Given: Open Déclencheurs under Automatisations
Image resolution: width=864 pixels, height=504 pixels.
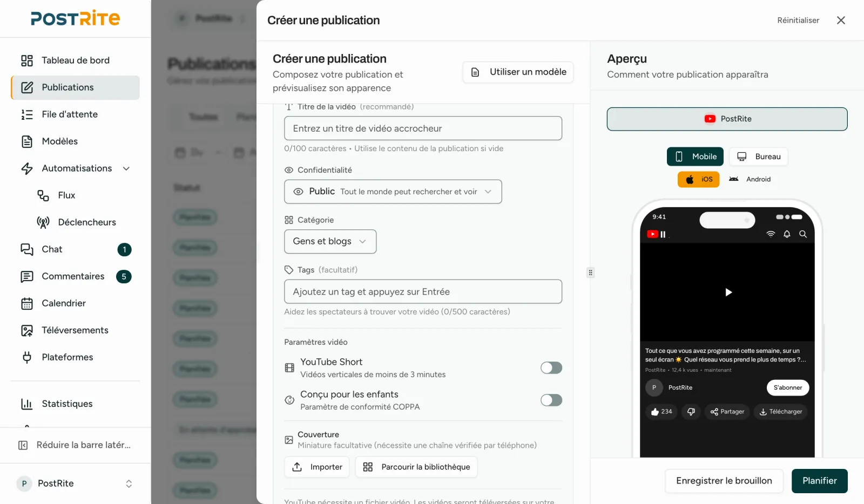Looking at the screenshot, I should [x=83, y=222].
